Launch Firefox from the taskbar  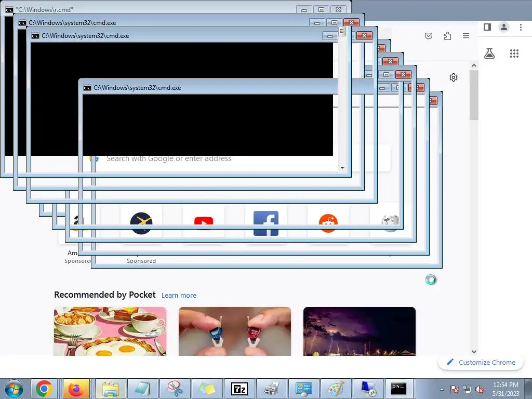coord(76,389)
